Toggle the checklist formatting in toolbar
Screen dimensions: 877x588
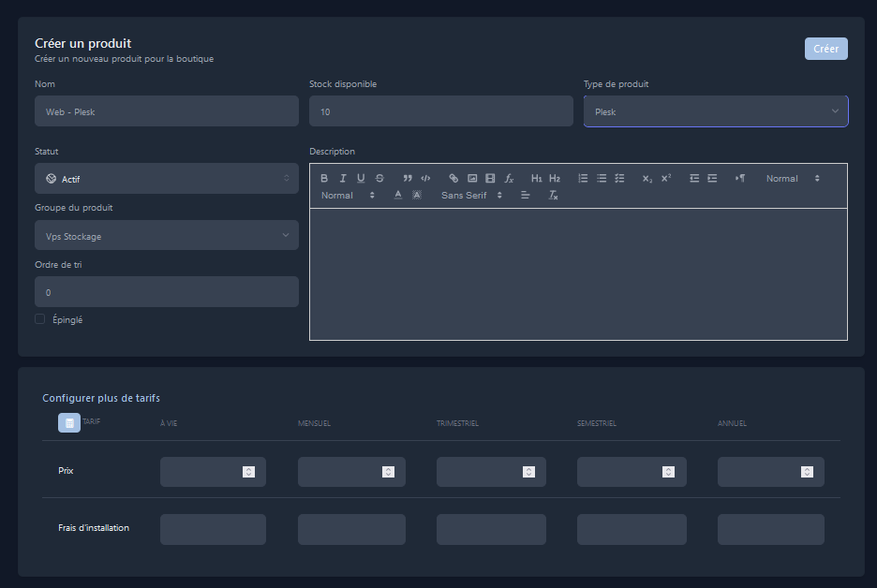tap(619, 178)
